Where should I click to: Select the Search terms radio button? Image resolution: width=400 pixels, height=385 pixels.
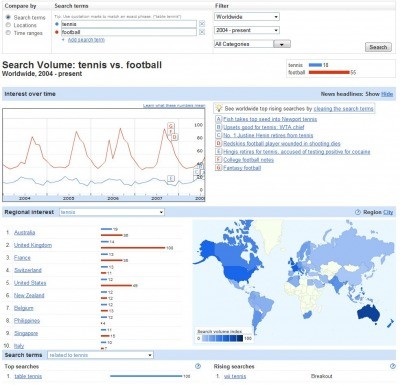(x=8, y=17)
